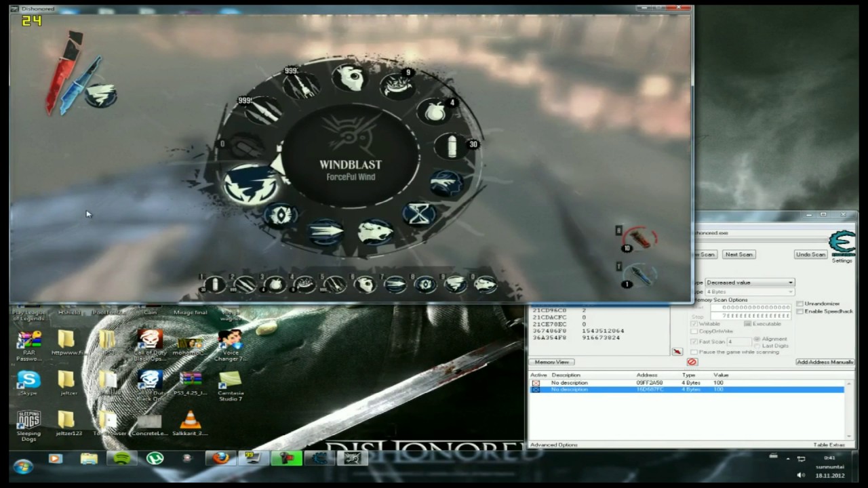Screen dimensions: 868x488
Task: Open the Decreased value scan type dropdown
Action: click(x=749, y=282)
